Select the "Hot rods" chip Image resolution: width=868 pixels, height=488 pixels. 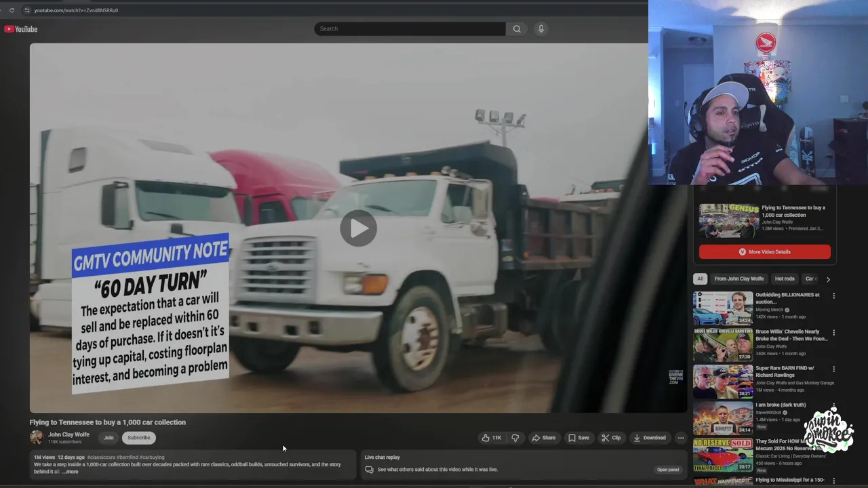tap(785, 279)
